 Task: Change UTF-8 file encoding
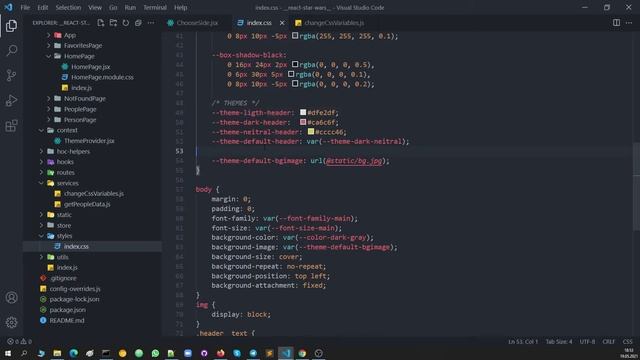pyautogui.click(x=587, y=341)
